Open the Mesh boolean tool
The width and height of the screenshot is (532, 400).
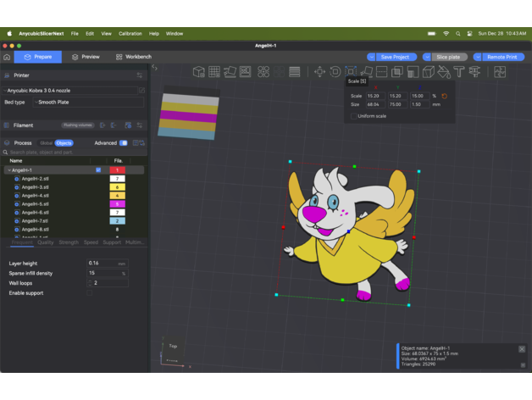click(x=397, y=72)
